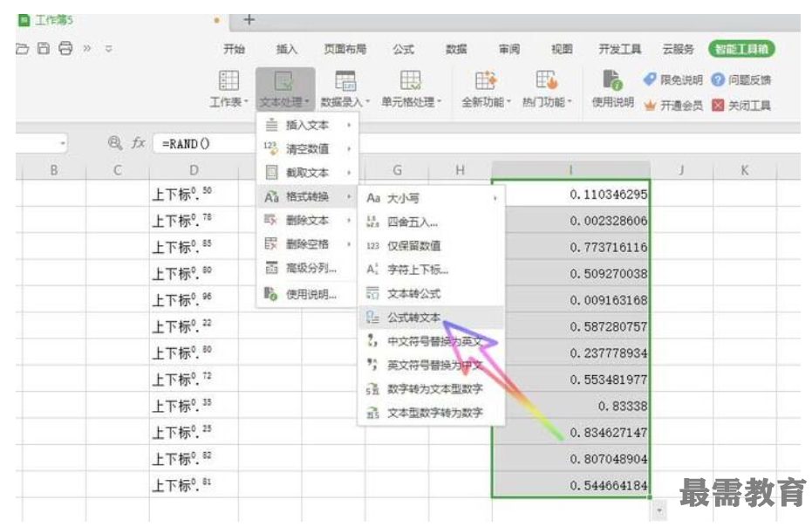This screenshot has height=527, width=812.
Task: Open the quick access customize dropdown arrow
Action: pyautogui.click(x=109, y=49)
